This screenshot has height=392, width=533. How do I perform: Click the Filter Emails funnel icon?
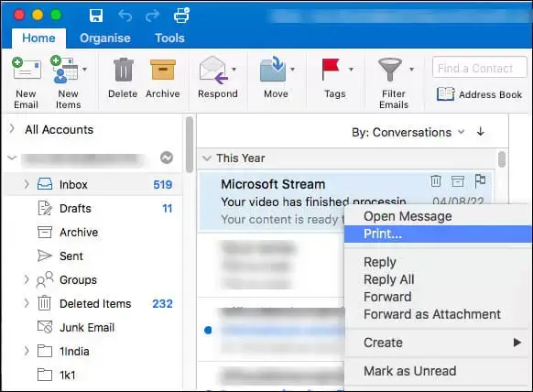390,69
